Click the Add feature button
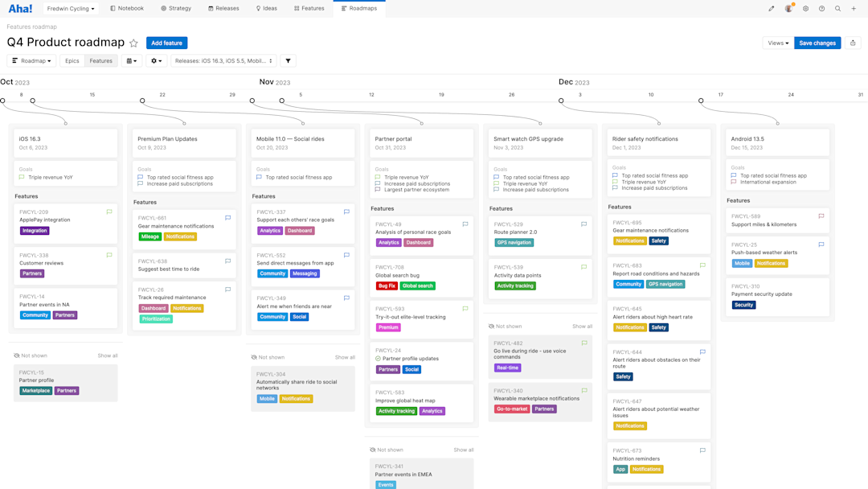The height and width of the screenshot is (489, 868). pyautogui.click(x=166, y=43)
